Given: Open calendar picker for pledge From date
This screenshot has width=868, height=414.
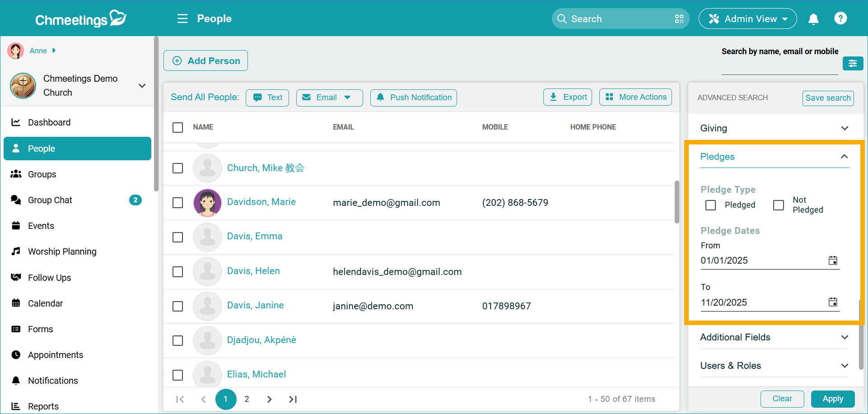Looking at the screenshot, I should pyautogui.click(x=833, y=260).
